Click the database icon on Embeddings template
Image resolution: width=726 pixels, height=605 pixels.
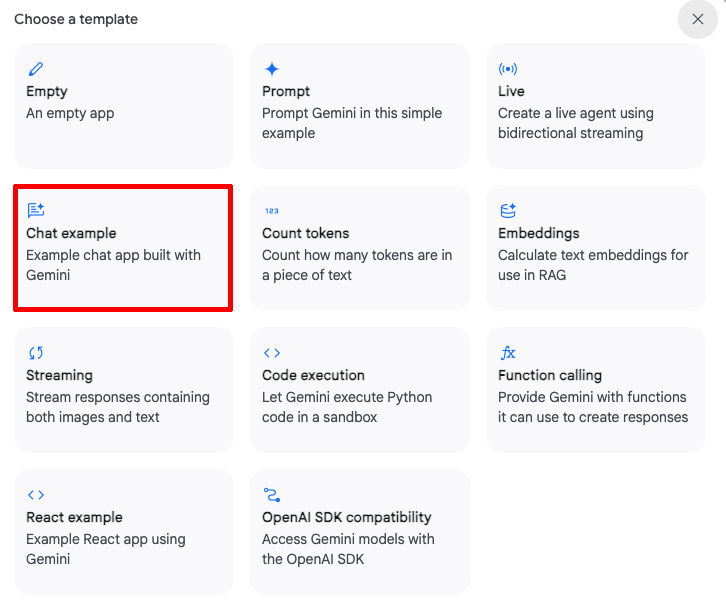tap(508, 211)
